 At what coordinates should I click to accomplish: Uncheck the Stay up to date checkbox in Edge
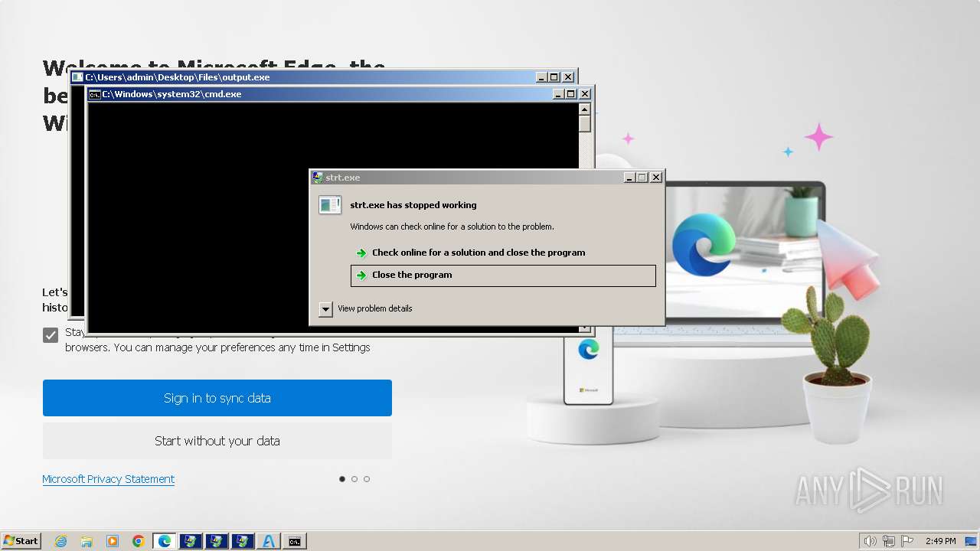click(51, 335)
